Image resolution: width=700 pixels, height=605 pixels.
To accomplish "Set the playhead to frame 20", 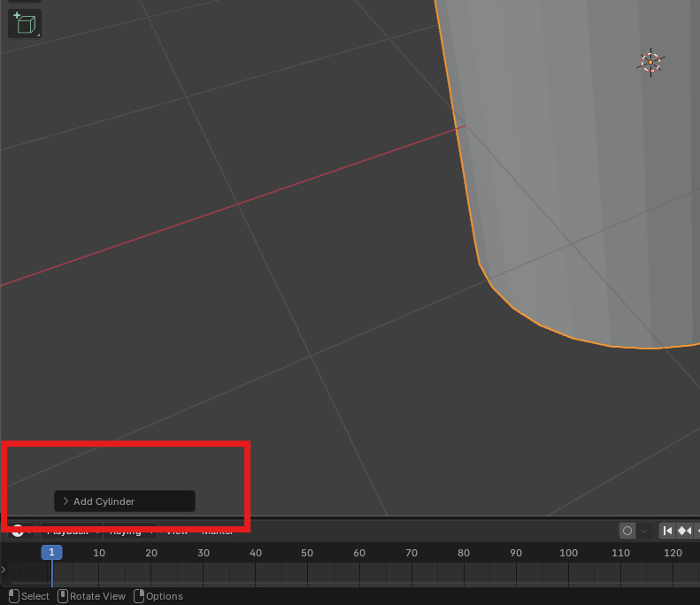I will tap(151, 554).
